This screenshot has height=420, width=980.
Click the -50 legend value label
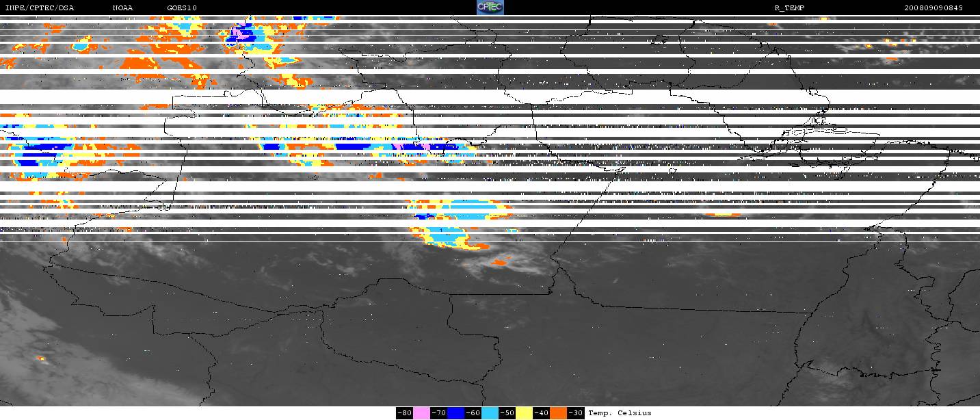507,413
